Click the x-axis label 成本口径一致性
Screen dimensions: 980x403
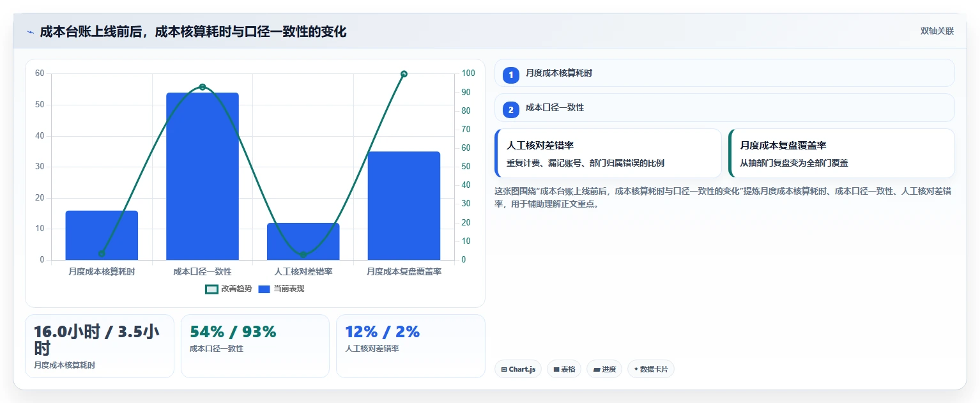point(203,271)
